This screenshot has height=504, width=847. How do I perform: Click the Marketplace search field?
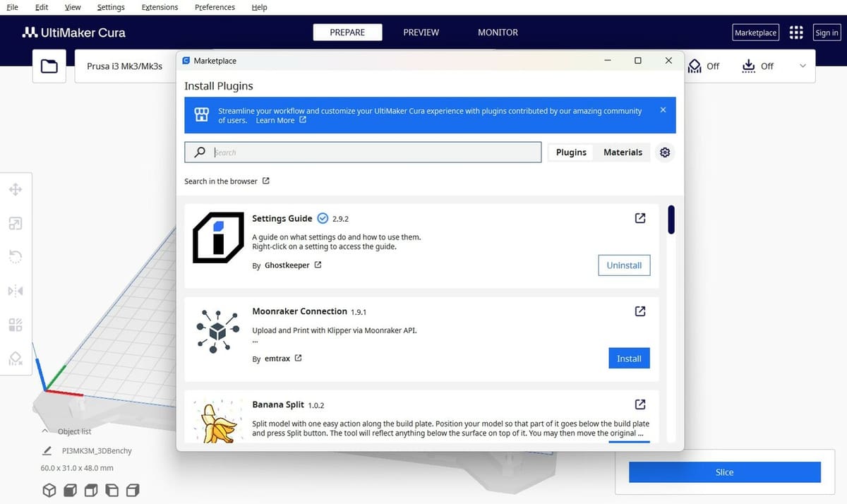click(363, 152)
